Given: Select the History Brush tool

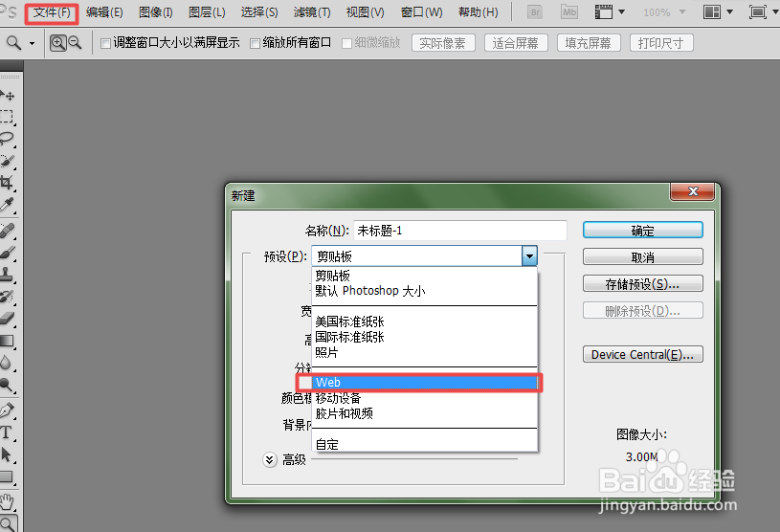Looking at the screenshot, I should 7,297.
